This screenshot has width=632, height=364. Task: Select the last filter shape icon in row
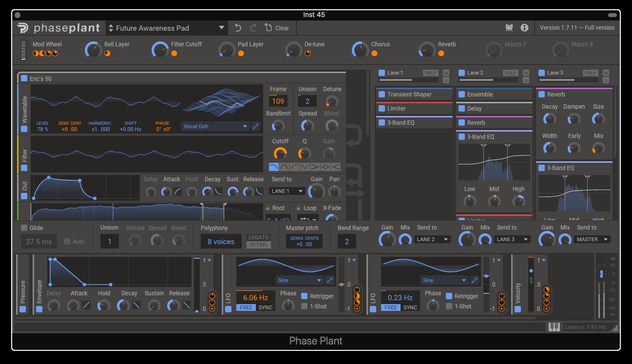click(336, 167)
